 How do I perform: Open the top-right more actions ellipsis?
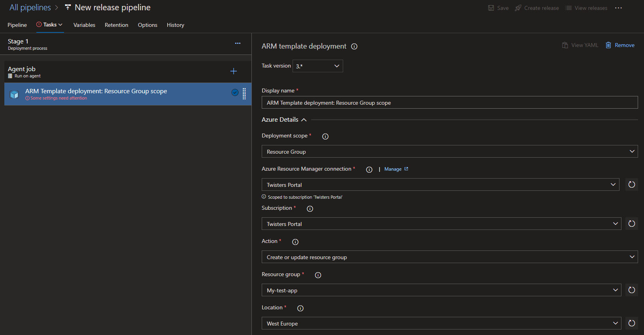click(618, 8)
